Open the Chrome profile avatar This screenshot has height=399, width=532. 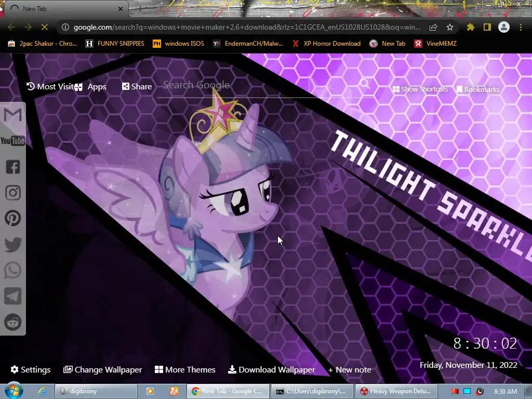(x=504, y=27)
